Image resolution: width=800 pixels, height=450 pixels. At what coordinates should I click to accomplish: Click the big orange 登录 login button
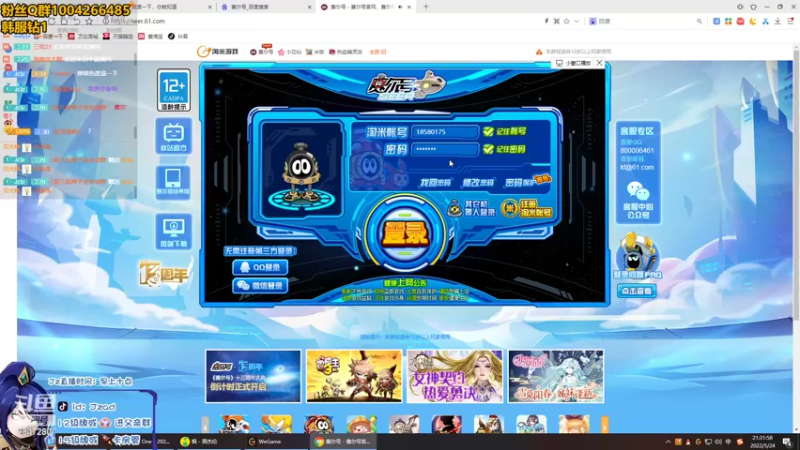pos(405,234)
